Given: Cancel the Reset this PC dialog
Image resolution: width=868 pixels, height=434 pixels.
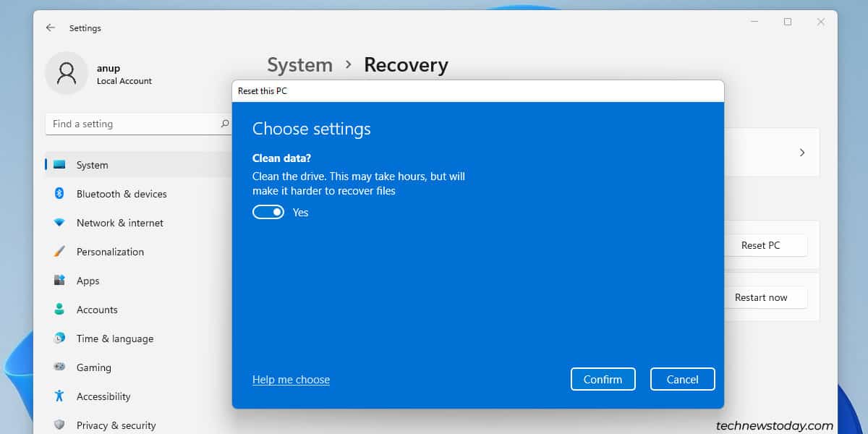Looking at the screenshot, I should pos(682,379).
